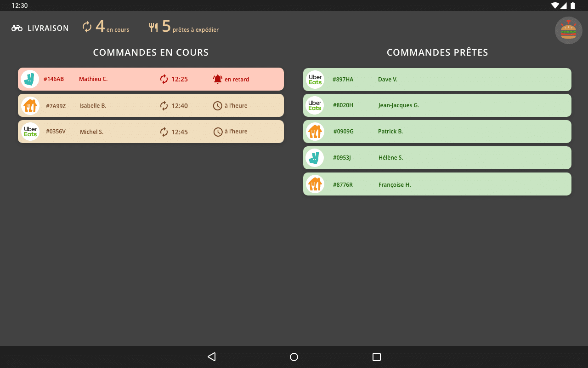Click the clock icon on Michel S.'s order
This screenshot has height=368, width=588.
click(218, 132)
